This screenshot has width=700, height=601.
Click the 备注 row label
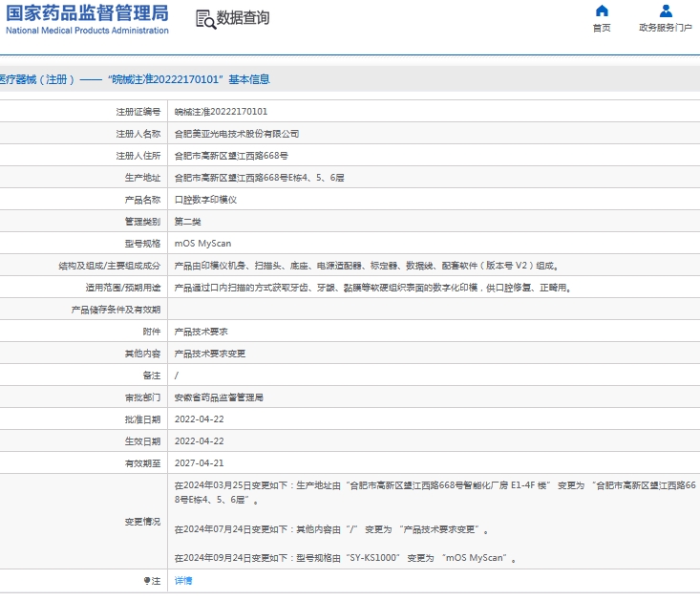click(151, 376)
